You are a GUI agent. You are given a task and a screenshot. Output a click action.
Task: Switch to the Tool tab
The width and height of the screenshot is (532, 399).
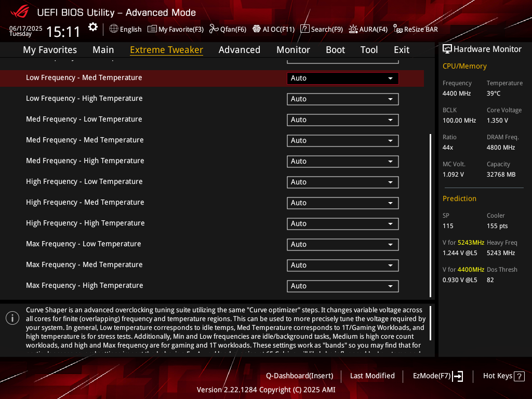point(369,50)
